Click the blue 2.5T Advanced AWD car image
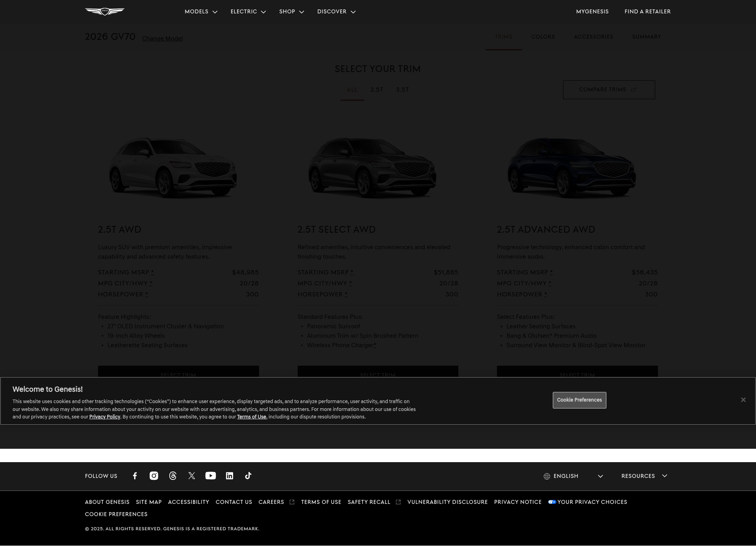 (x=572, y=167)
